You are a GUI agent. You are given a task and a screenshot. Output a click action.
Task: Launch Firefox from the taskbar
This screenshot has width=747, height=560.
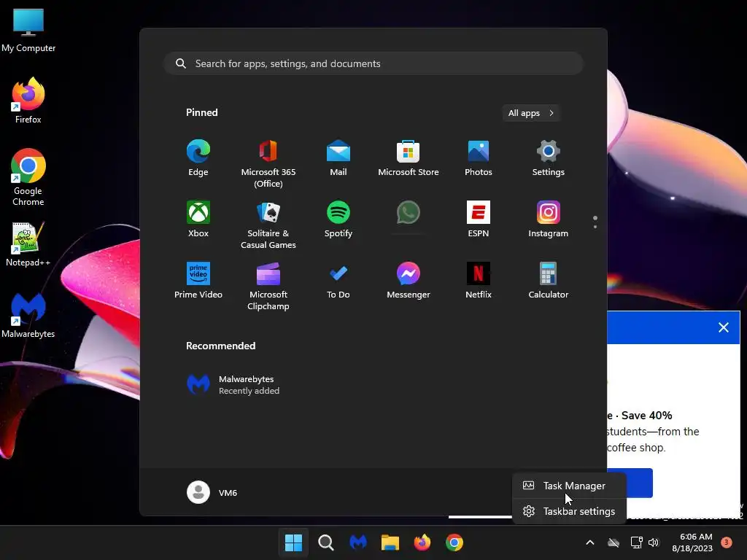pos(422,542)
